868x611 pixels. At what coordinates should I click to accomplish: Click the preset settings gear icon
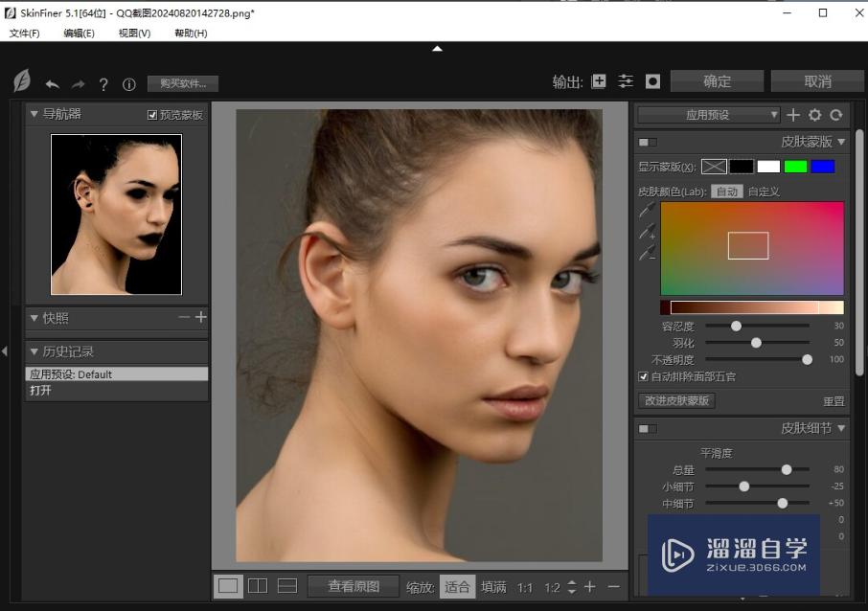[x=814, y=115]
